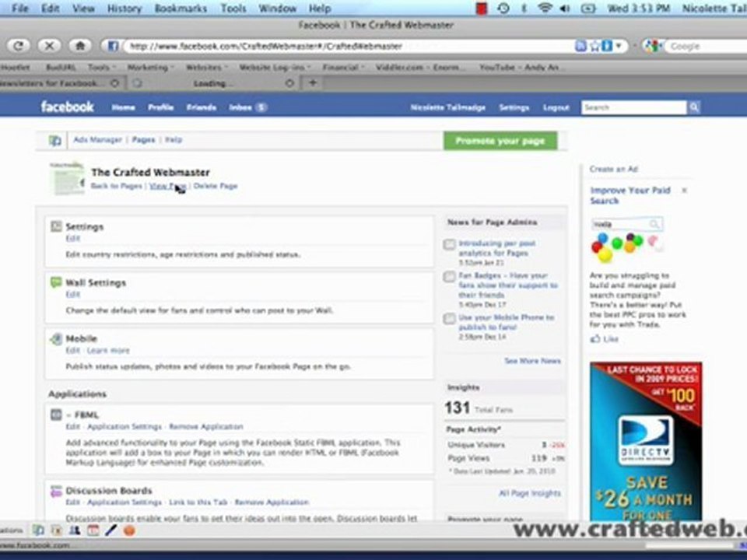Check the Fan Badges news item box
This screenshot has width=747, height=560.
pyautogui.click(x=449, y=277)
